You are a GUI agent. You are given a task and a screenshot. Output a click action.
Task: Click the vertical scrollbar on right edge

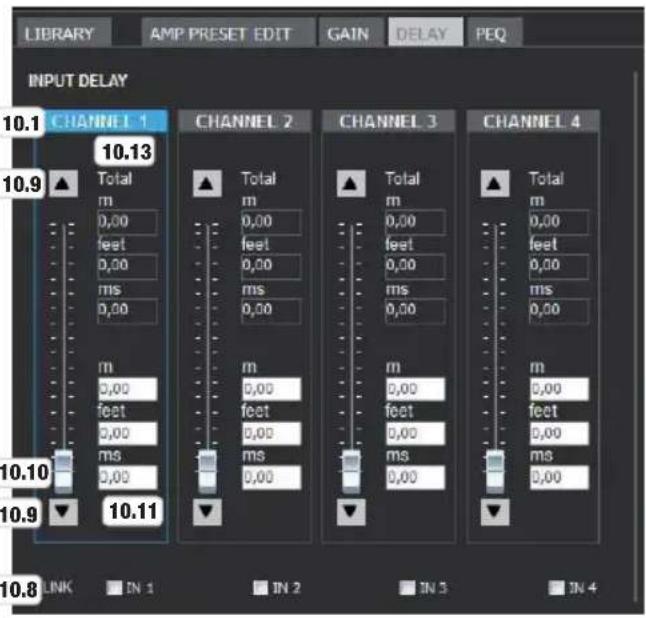pyautogui.click(x=635, y=338)
